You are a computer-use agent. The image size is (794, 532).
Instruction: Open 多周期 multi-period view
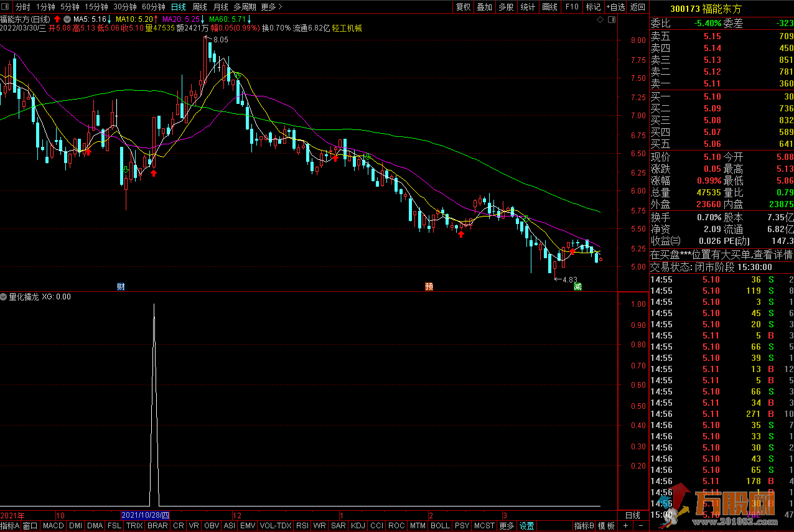click(x=245, y=7)
